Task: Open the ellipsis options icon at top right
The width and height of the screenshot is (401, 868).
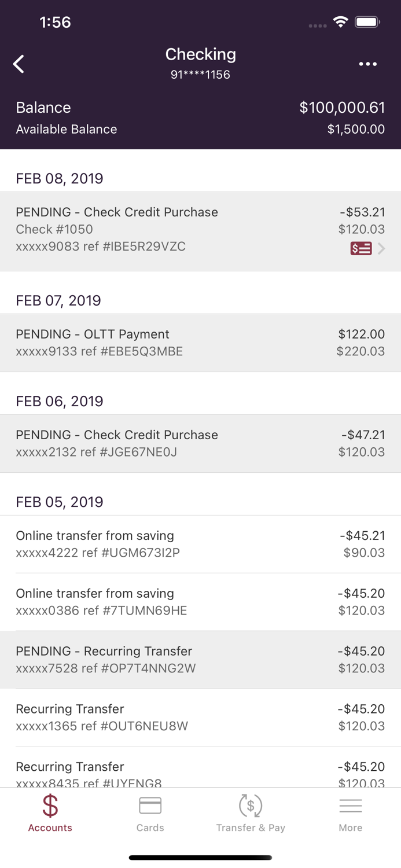Action: click(x=369, y=64)
